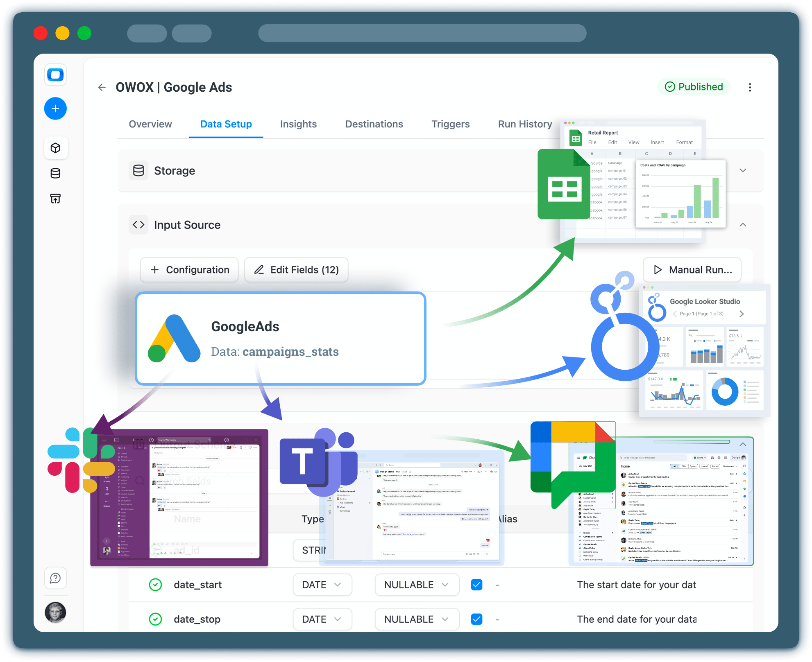Open the help chat icon near the bottom
812x662 pixels.
pyautogui.click(x=55, y=578)
